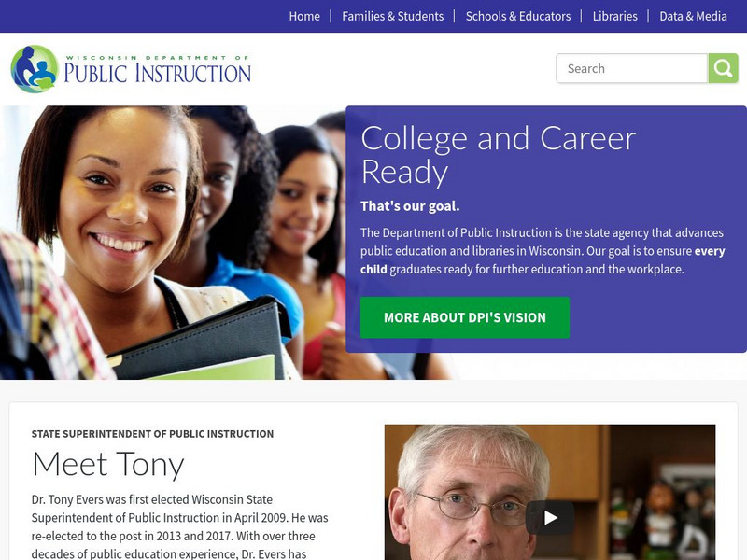Click the bold "every child" text
Screen dimensions: 747x560
(x=543, y=260)
